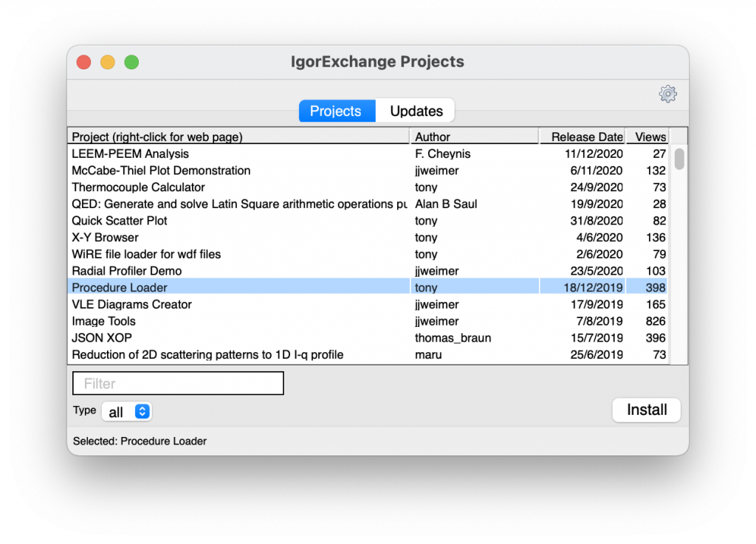Screen dimensions: 756x544
Task: Switch to the Projects tab
Action: pyautogui.click(x=337, y=111)
